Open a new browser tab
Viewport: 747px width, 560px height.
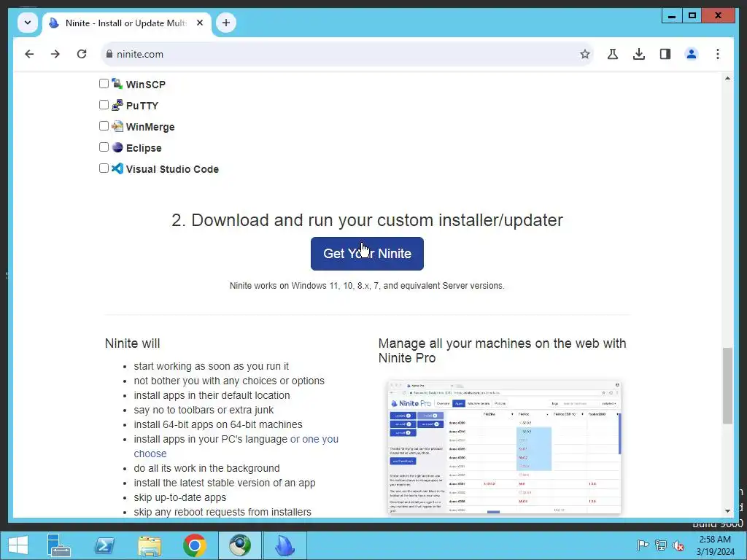point(226,23)
